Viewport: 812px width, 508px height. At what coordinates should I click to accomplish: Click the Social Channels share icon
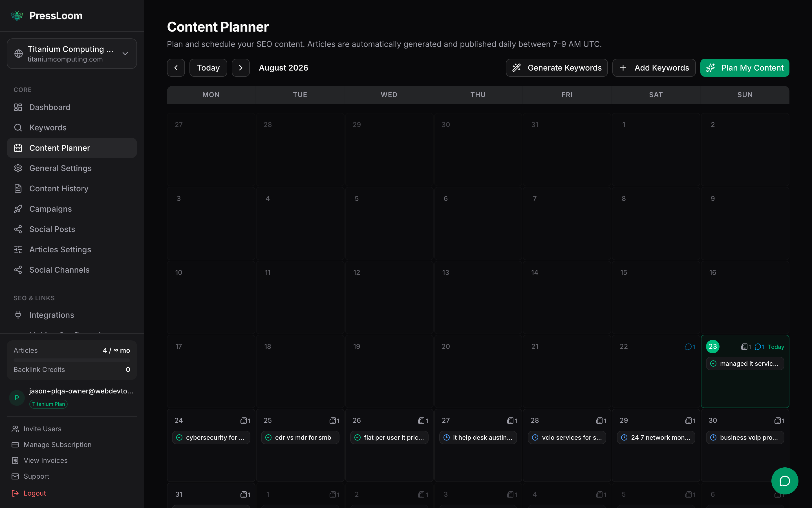pyautogui.click(x=18, y=270)
